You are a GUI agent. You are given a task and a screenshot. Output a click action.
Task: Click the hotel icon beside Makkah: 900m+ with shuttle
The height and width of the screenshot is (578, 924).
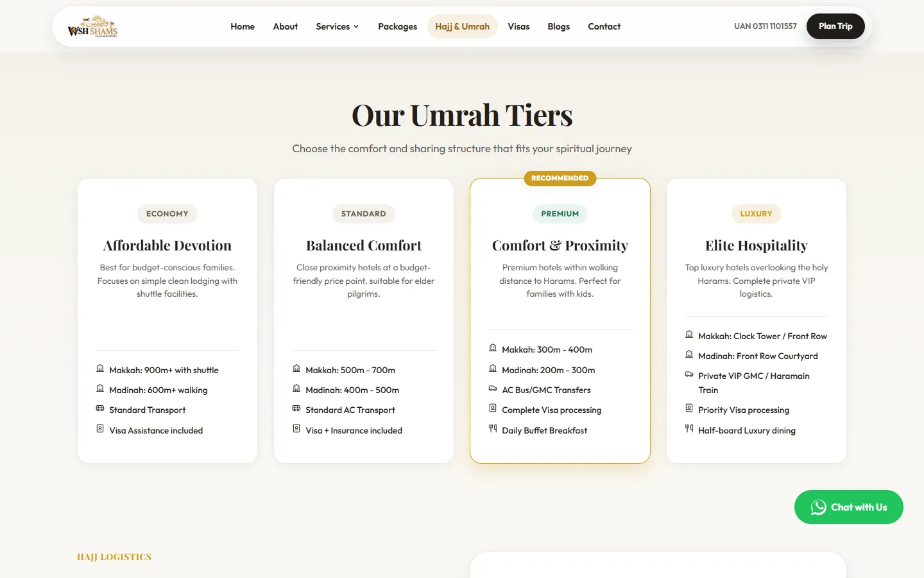tap(100, 369)
